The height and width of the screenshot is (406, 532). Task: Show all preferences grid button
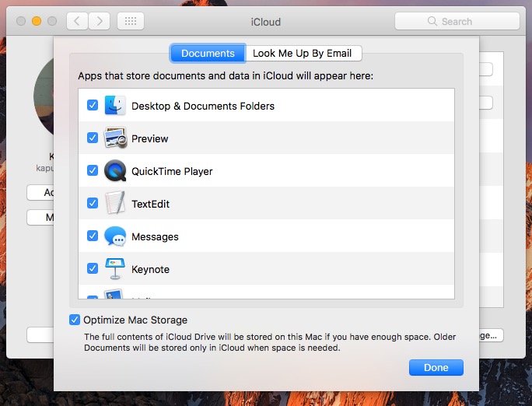coord(131,21)
